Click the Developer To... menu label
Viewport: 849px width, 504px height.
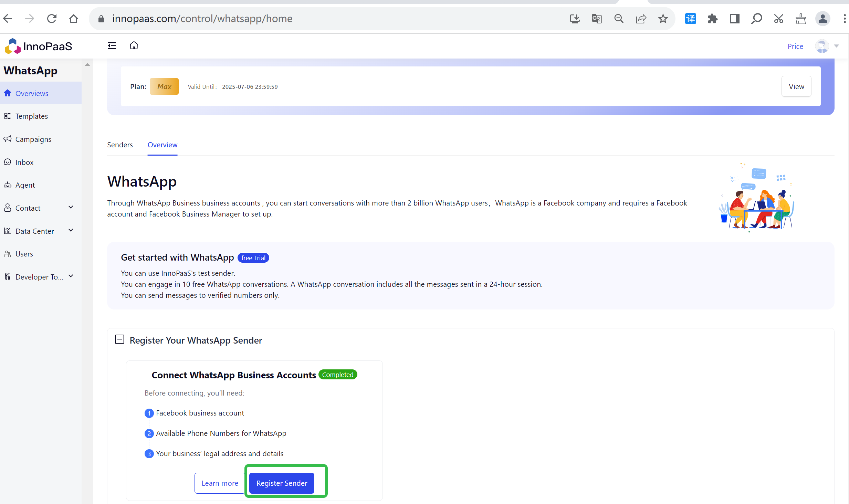coord(39,277)
